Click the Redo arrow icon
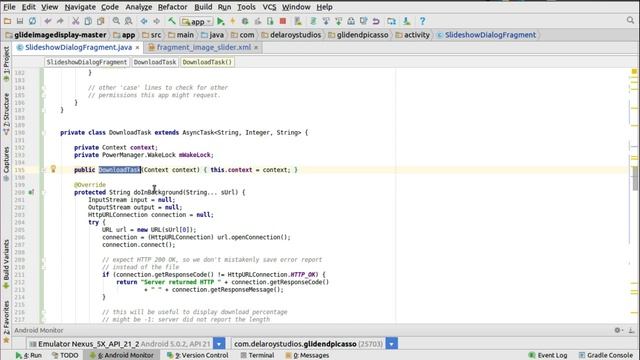Screen dimensions: 640x360 (60, 21)
